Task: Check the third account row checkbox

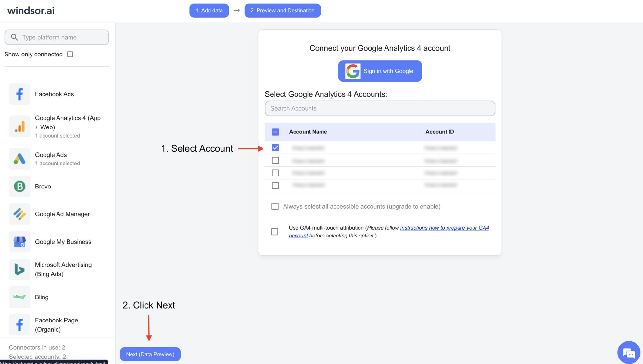Action: (275, 173)
